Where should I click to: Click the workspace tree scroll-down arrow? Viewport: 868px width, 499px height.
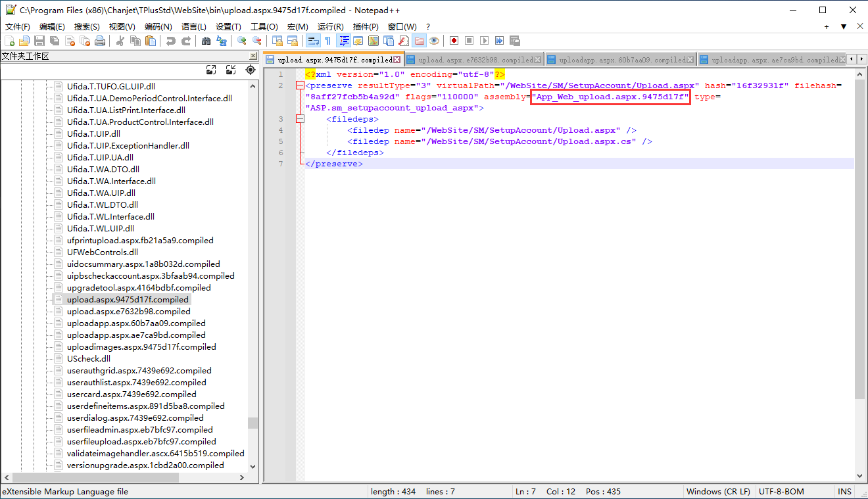tap(253, 466)
